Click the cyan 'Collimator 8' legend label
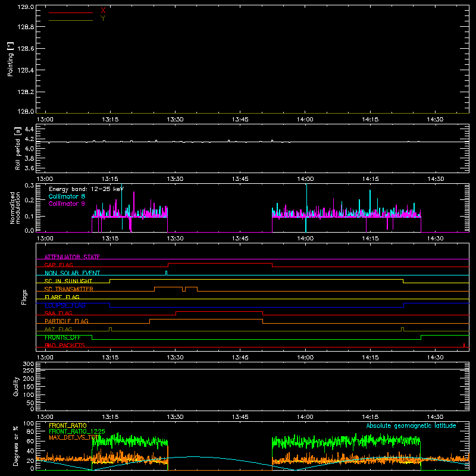This screenshot has width=476, height=476. [67, 196]
